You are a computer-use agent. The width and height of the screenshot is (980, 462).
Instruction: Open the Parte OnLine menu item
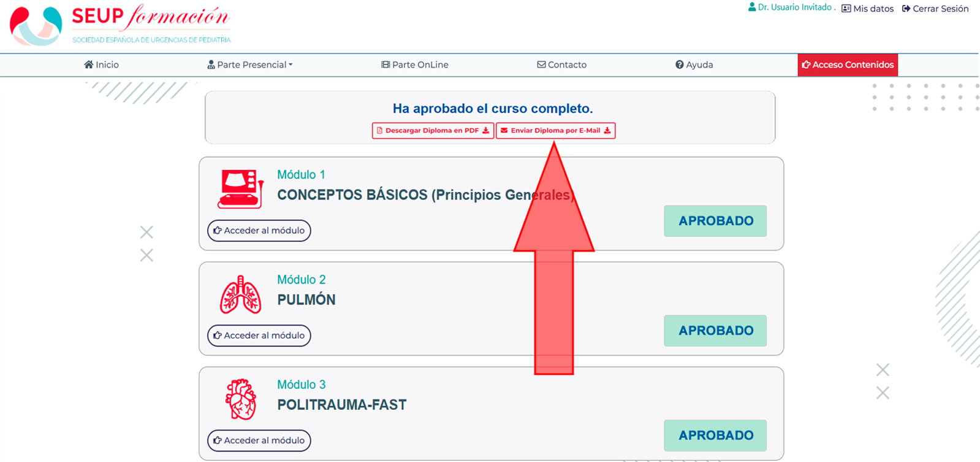click(x=415, y=64)
